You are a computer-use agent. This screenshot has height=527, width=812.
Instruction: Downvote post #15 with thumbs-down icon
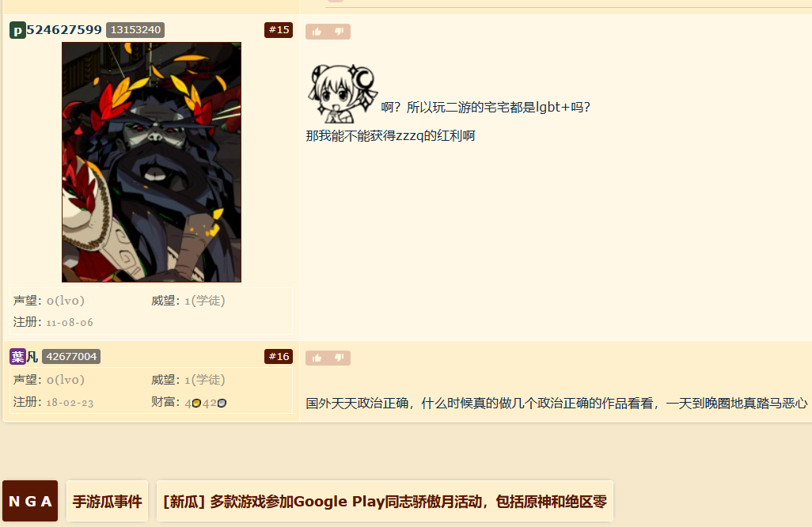pos(340,32)
